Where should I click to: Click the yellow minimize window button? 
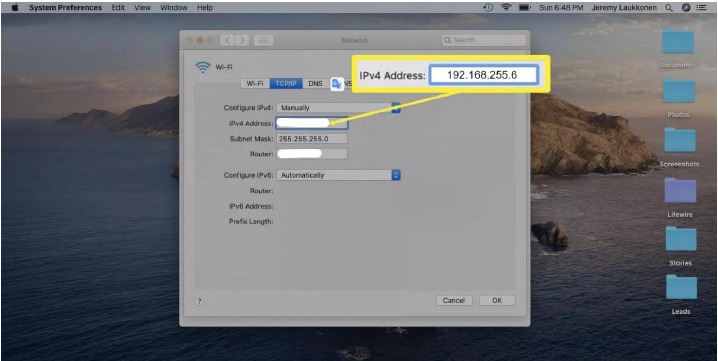coord(200,40)
